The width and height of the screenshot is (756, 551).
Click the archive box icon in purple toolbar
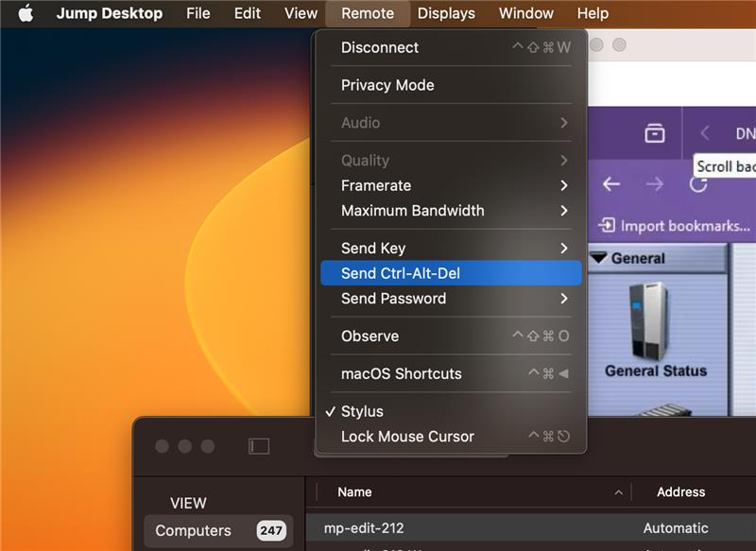point(654,134)
